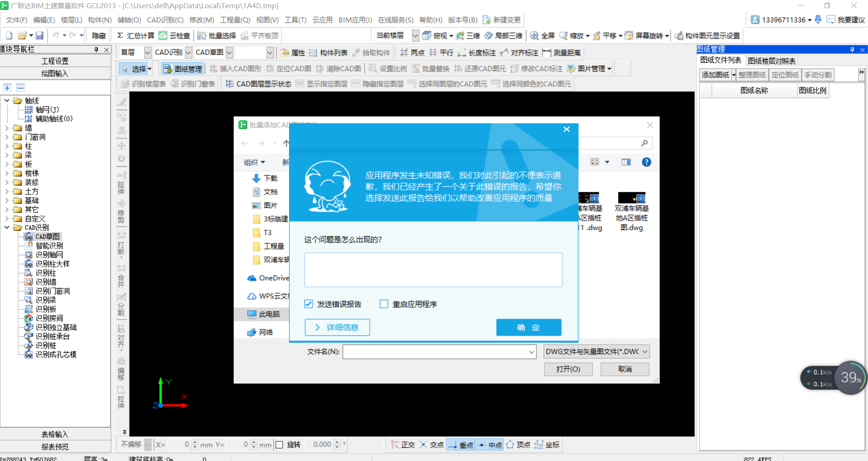Screen dimensions: 868x461
Task: Open the 文件(F) menu
Action: click(x=17, y=20)
